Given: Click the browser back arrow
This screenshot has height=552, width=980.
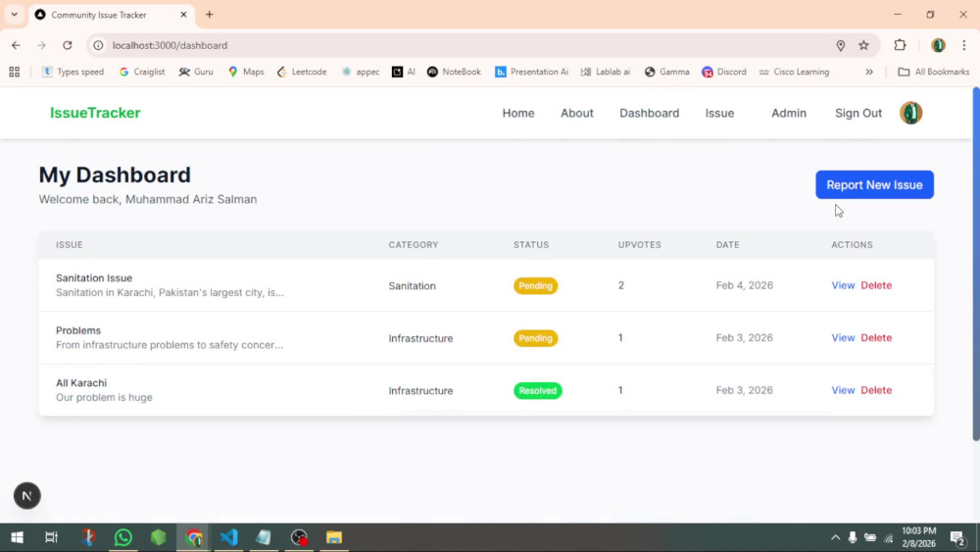Looking at the screenshot, I should click(16, 45).
